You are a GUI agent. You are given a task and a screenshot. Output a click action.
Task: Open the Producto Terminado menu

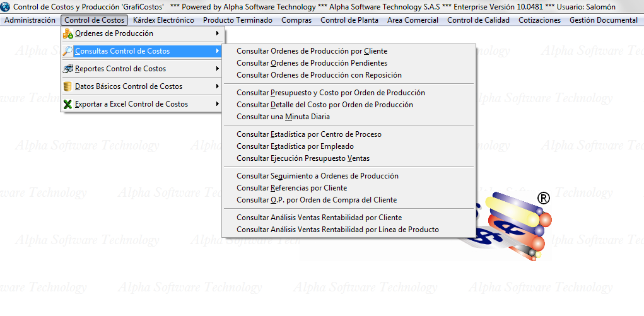(238, 20)
